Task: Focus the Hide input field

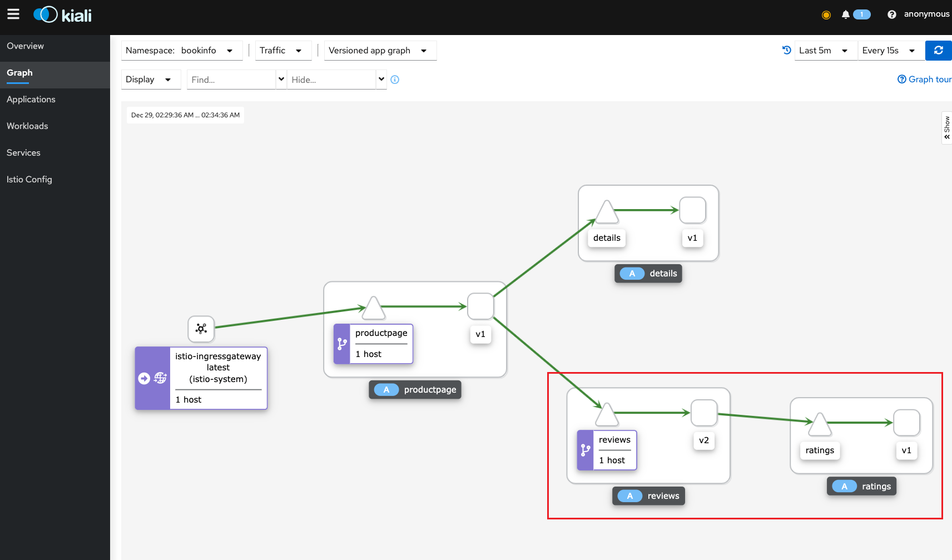Action: (332, 80)
